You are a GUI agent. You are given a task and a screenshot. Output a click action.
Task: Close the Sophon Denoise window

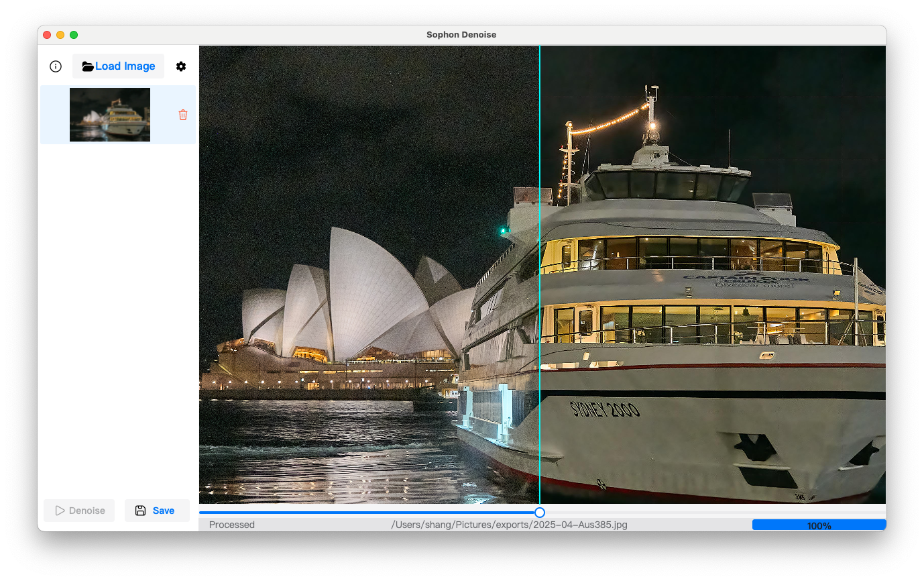pos(47,35)
